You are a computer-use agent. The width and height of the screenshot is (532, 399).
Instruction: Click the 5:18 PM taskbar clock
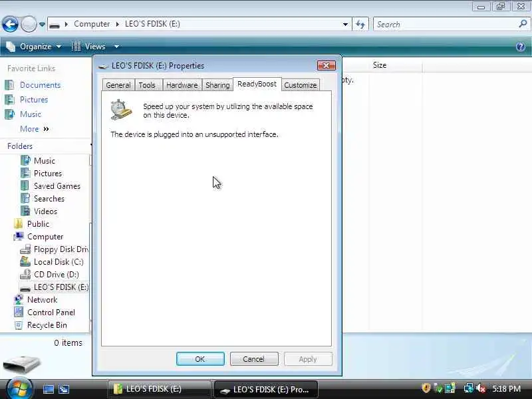coord(506,388)
